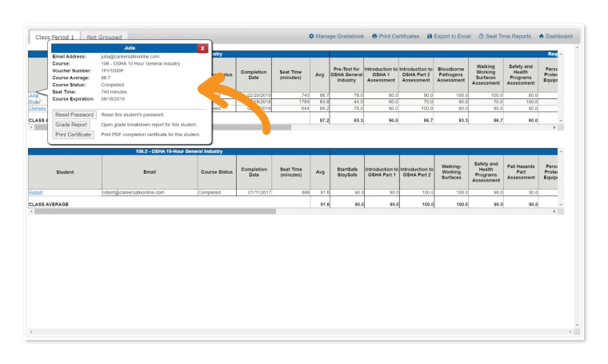The image size is (608, 364).
Task: Click the second table scroll-left arrow
Action: click(31, 212)
